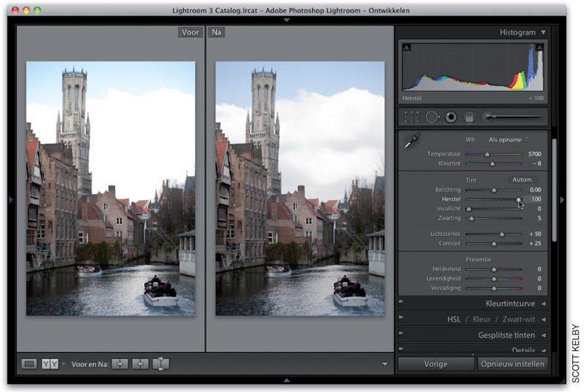Choose the Before/After Y|Y view button
586x392 pixels.
click(x=50, y=363)
